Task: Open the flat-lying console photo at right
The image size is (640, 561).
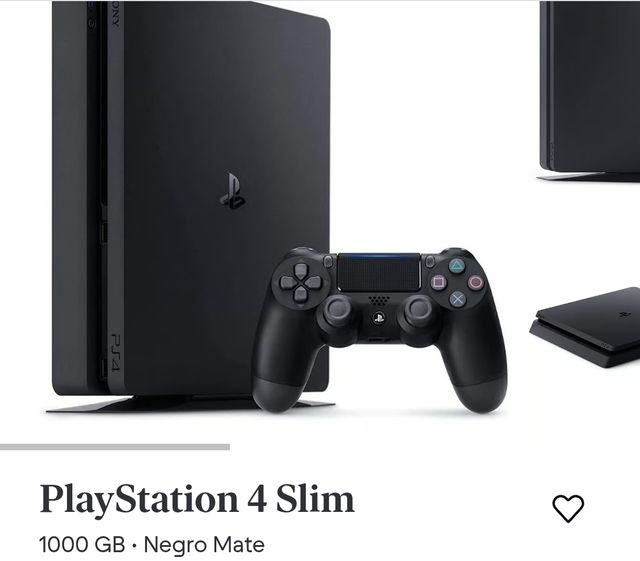Action: [585, 327]
